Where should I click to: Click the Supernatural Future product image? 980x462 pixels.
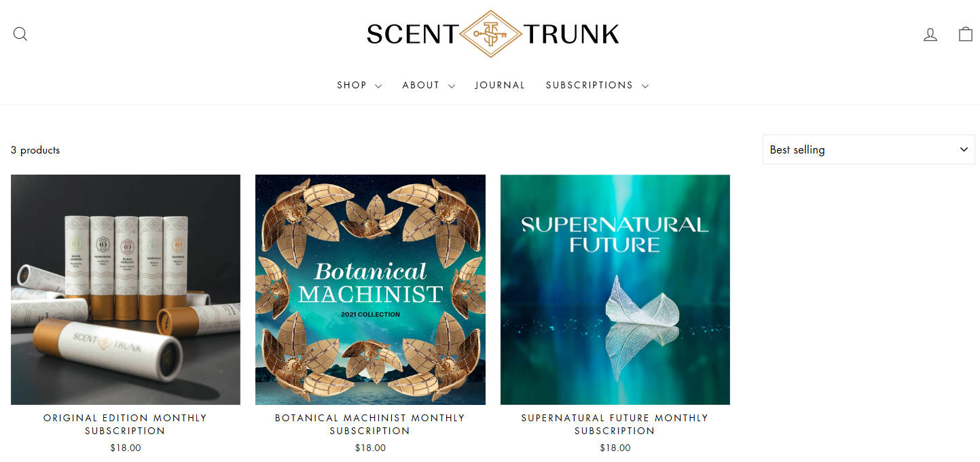tap(615, 289)
